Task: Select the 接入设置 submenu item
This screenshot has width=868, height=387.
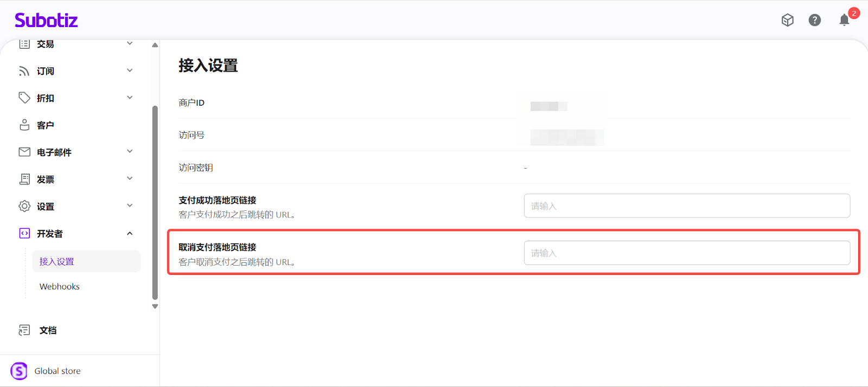Action: pos(57,261)
